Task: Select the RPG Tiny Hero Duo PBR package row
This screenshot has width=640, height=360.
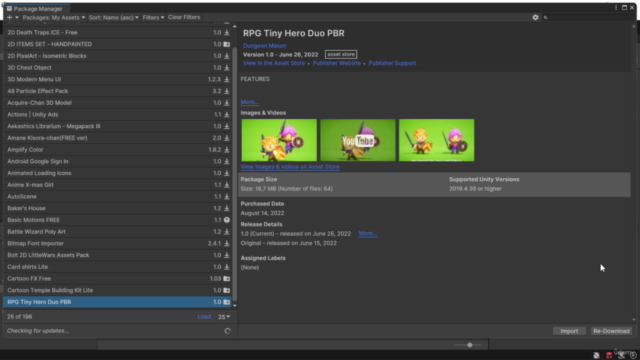Action: click(118, 302)
